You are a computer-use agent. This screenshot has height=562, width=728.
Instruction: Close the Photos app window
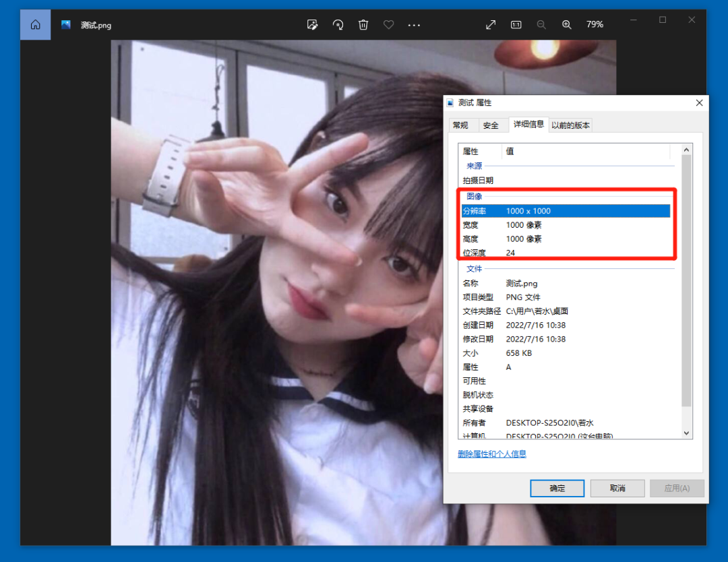(x=692, y=20)
